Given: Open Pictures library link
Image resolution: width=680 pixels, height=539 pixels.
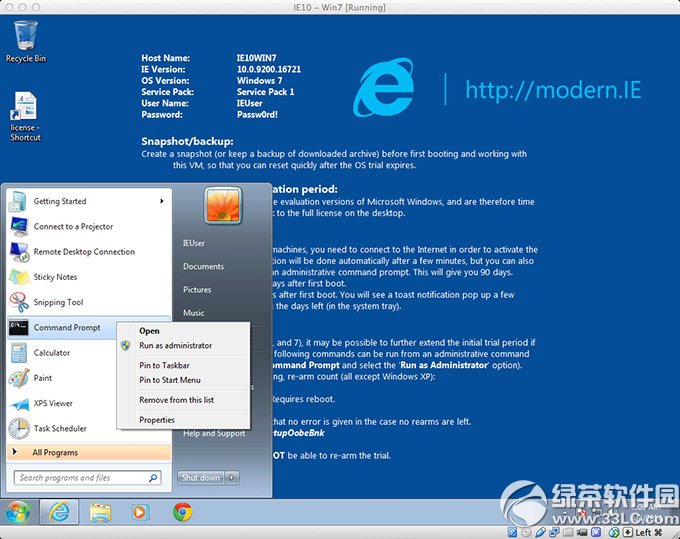Looking at the screenshot, I should pos(197,290).
